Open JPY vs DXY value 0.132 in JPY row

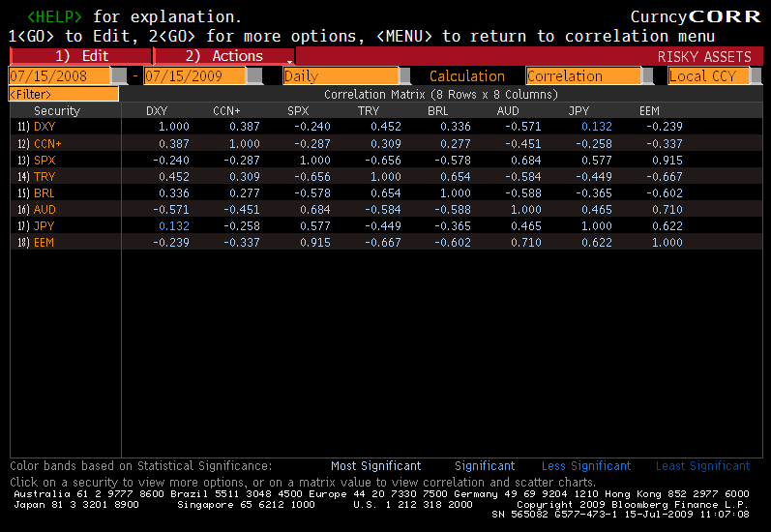[x=173, y=226]
